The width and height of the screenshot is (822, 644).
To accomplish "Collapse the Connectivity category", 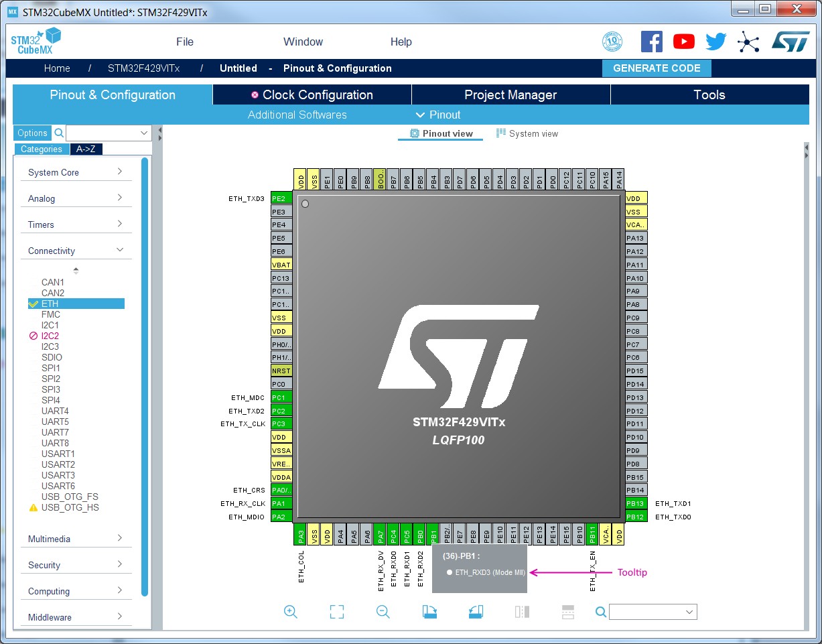I will (76, 251).
